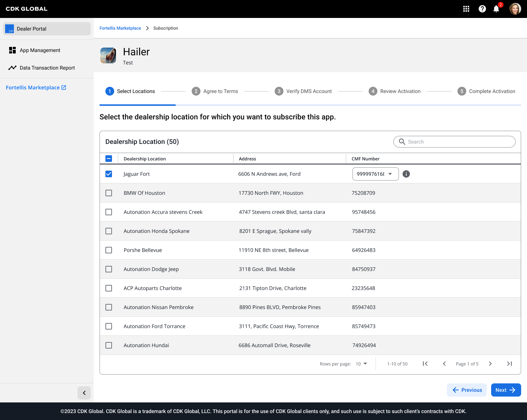Click the info icon next to CMF dropdown
The height and width of the screenshot is (420, 527).
click(406, 174)
